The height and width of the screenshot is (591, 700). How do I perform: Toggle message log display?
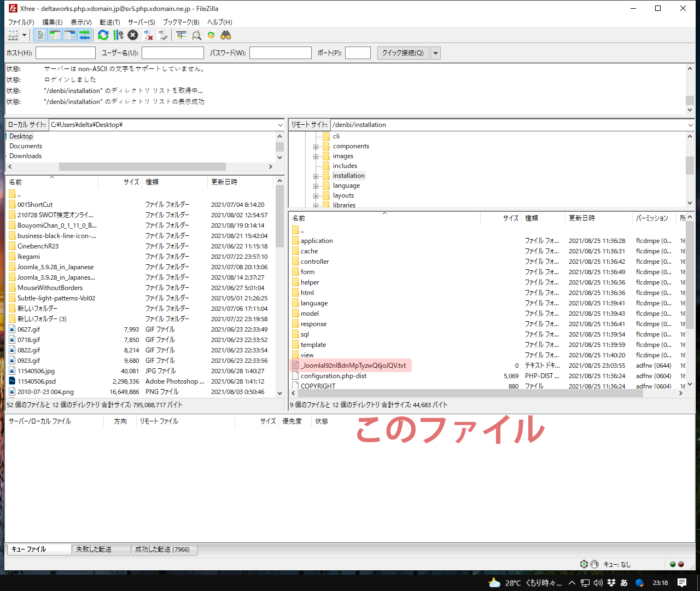[x=40, y=35]
